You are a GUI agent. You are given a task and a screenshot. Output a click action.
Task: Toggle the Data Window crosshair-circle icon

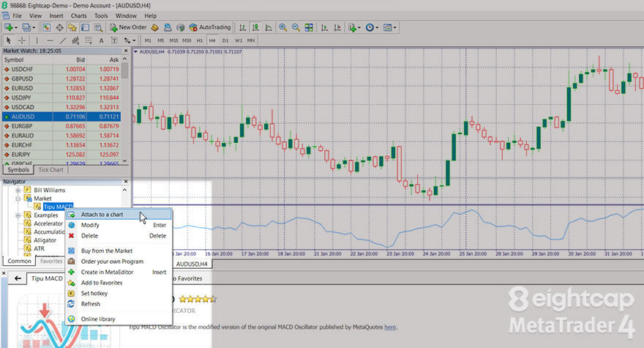[59, 28]
